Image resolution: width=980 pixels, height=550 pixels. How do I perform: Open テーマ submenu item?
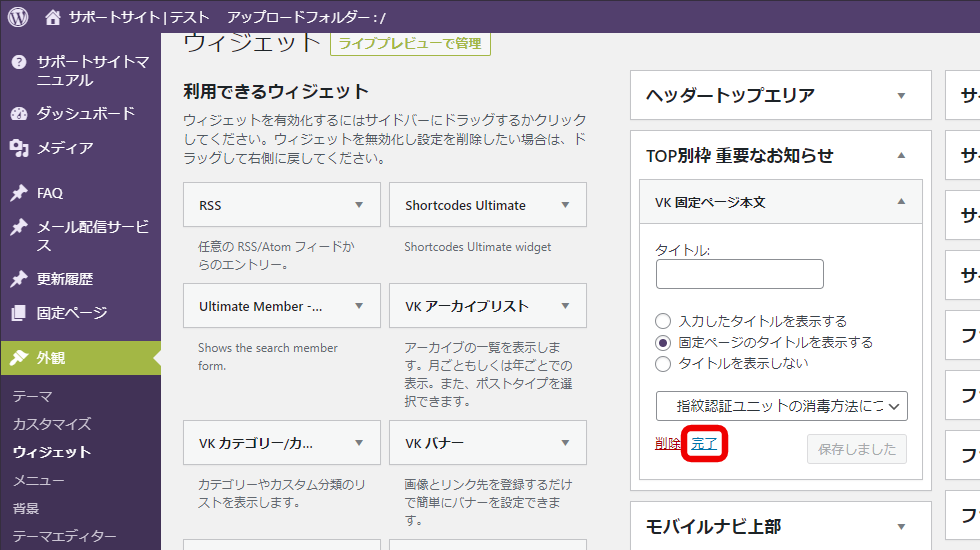pyautogui.click(x=33, y=396)
